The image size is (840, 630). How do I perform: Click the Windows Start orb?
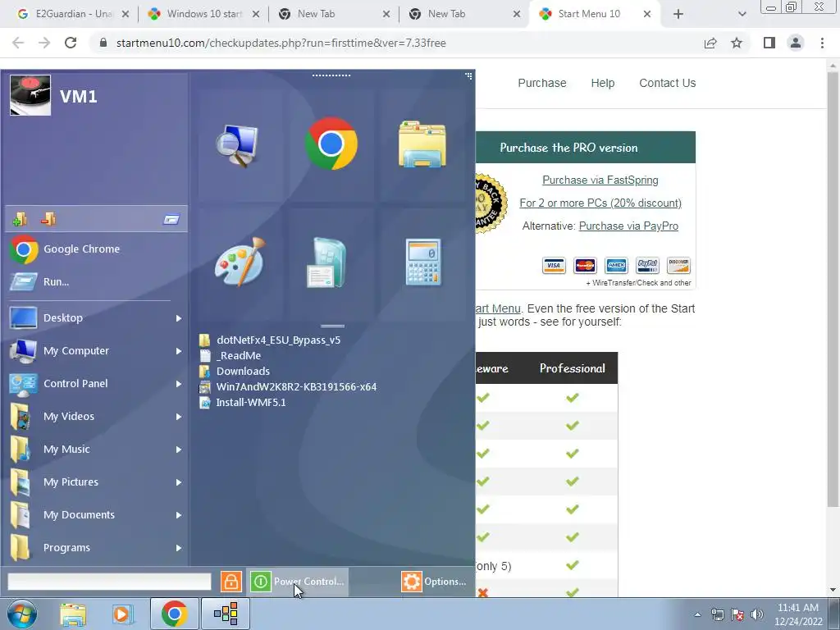(22, 614)
